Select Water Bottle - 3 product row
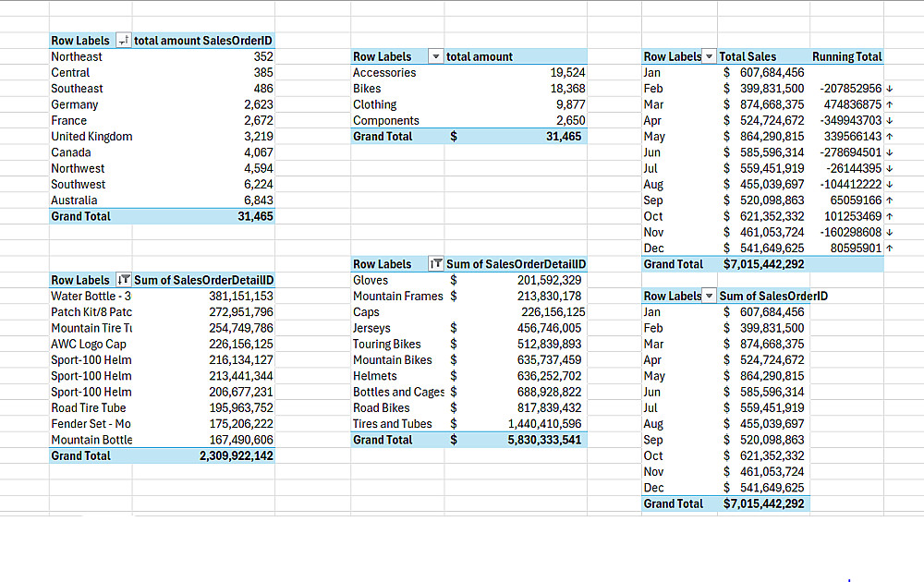The width and height of the screenshot is (924, 582). tap(91, 296)
